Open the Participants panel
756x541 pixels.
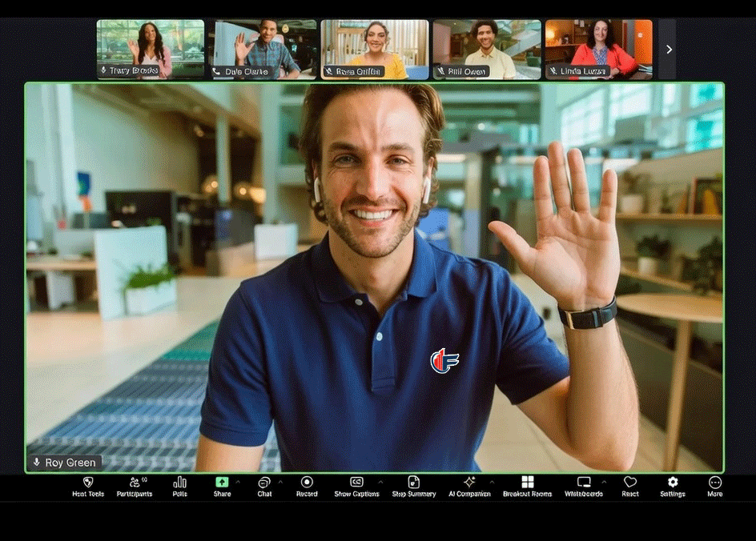135,487
